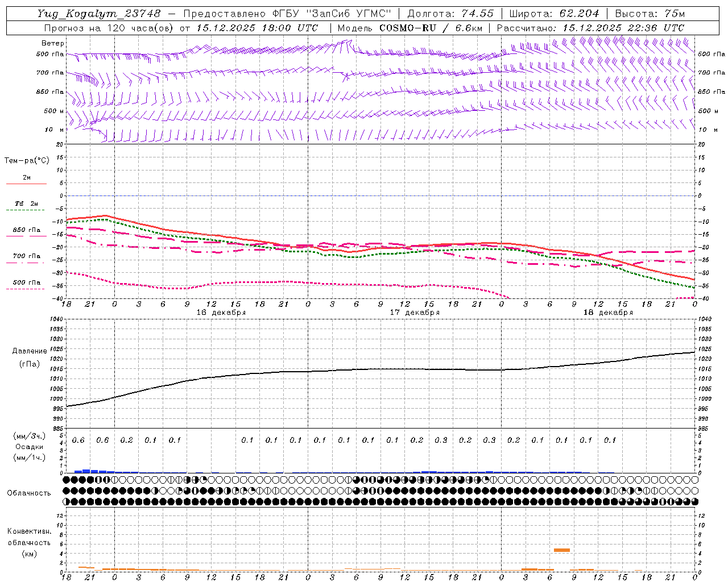Select the forecast start time 15.12.2025 18:00 UTC

(x=257, y=27)
